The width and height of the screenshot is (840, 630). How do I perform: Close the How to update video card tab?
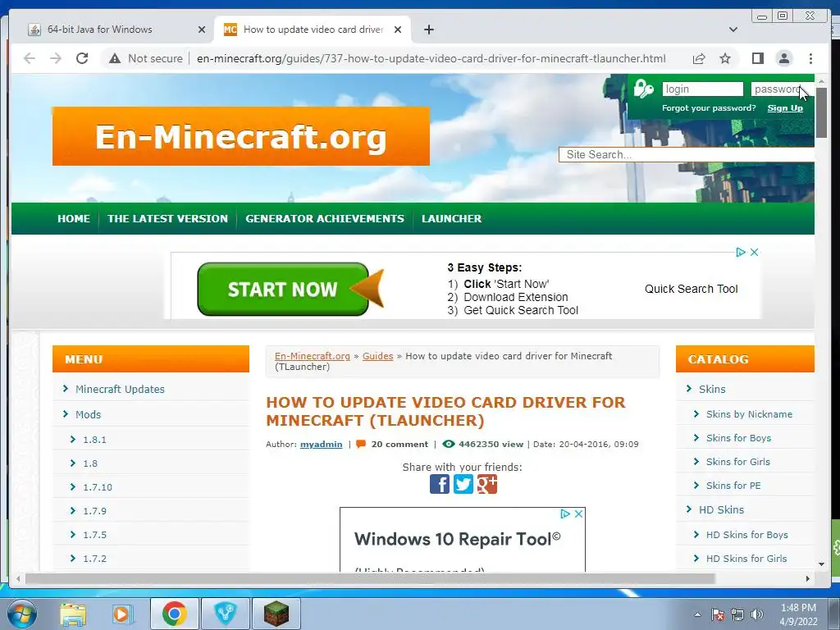tap(398, 30)
